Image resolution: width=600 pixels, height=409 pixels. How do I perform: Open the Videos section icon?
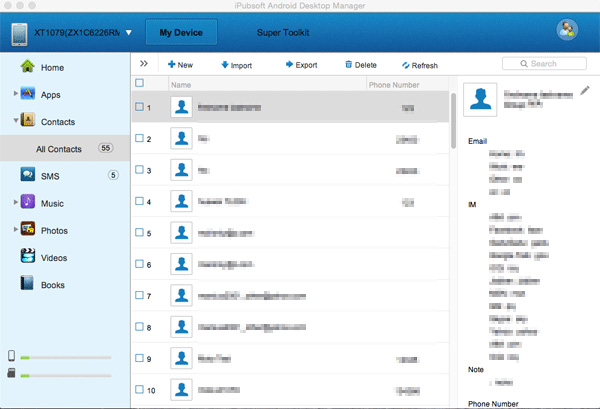click(x=28, y=257)
